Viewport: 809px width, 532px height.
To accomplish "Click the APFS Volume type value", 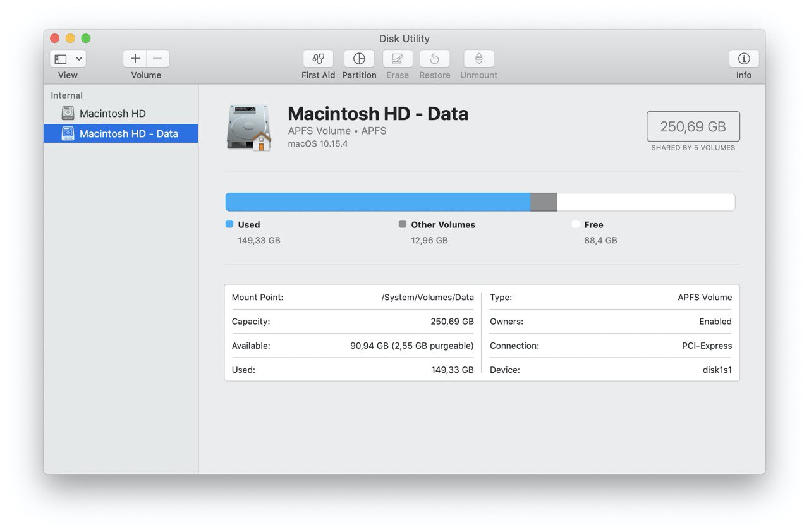I will pyautogui.click(x=705, y=297).
